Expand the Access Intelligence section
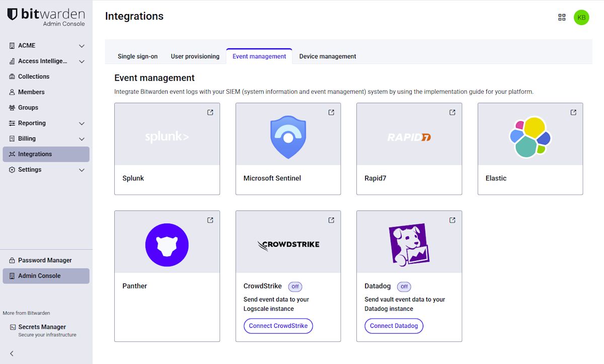The width and height of the screenshot is (604, 364). pos(82,61)
